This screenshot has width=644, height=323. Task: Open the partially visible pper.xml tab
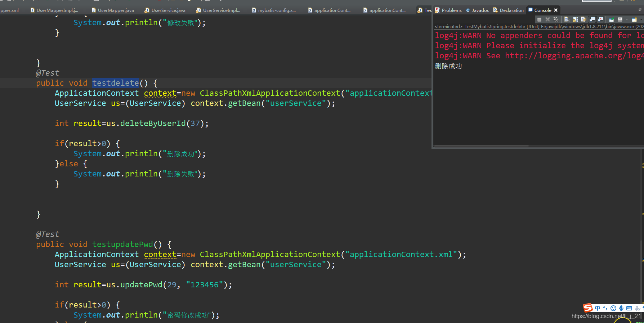coord(9,10)
